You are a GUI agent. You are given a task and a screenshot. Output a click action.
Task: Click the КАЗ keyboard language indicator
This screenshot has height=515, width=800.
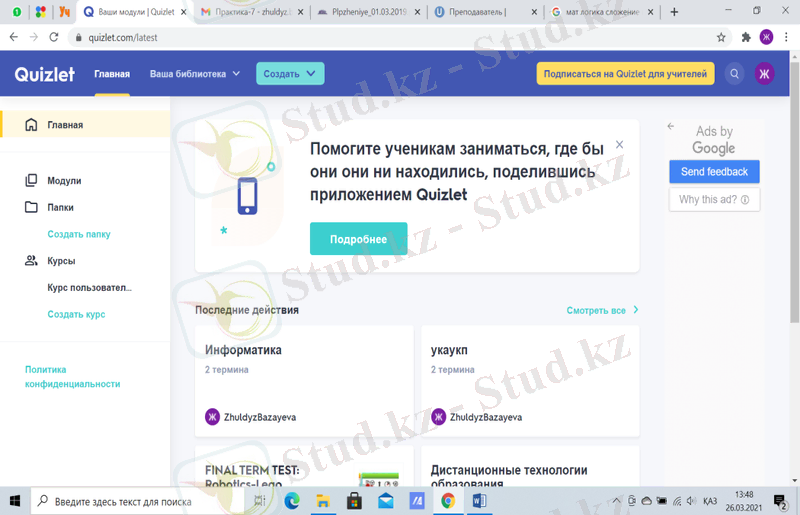(x=710, y=501)
